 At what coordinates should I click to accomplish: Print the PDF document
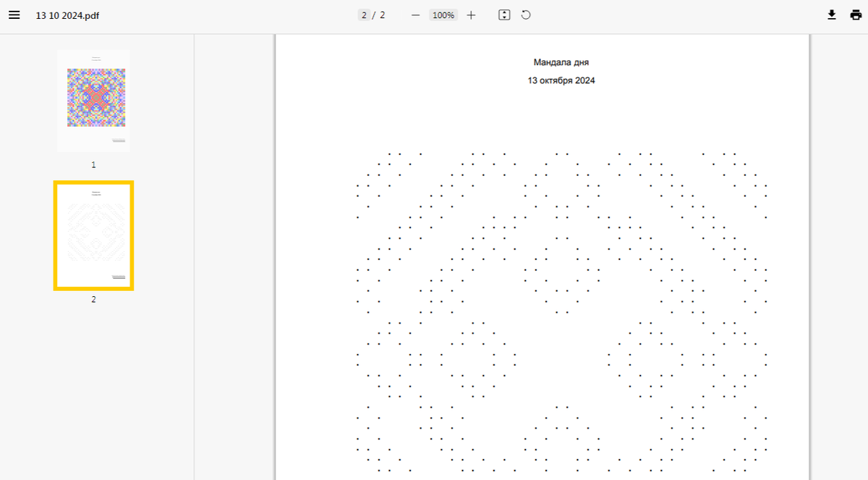tap(856, 15)
